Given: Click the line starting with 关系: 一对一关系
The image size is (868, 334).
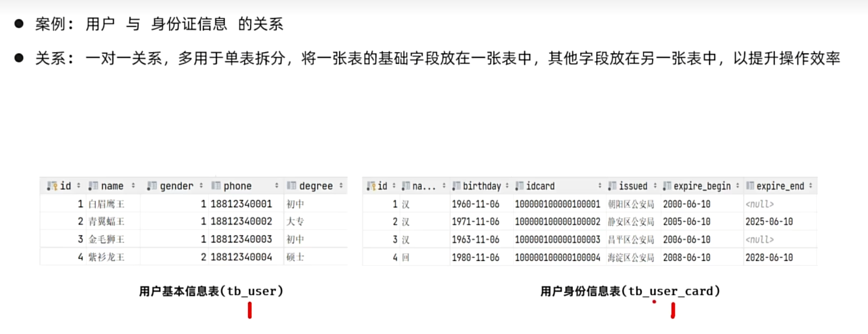Looking at the screenshot, I should pos(437,58).
